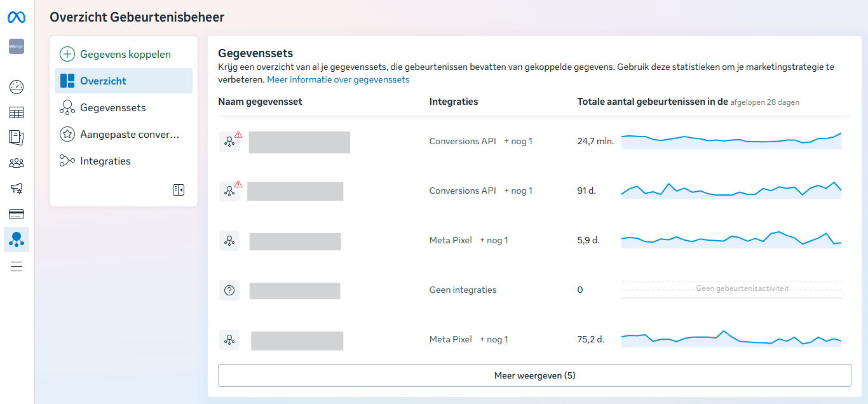
Task: Click the Meta logo icon
Action: tap(17, 18)
